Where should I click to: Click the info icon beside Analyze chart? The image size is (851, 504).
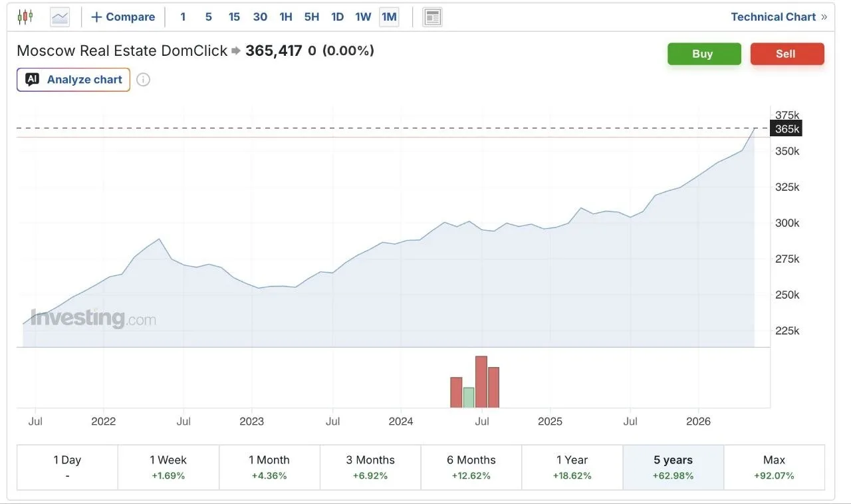point(143,80)
